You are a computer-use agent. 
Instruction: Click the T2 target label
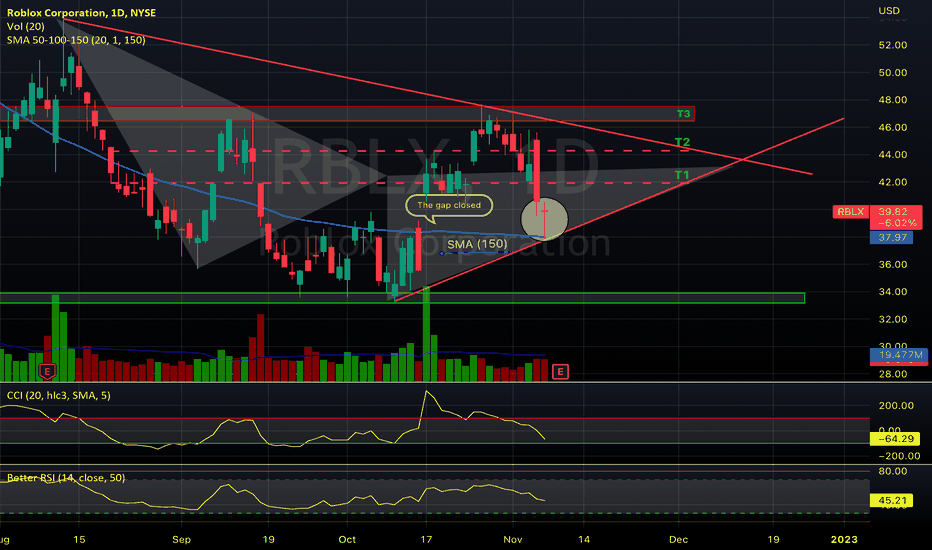682,142
